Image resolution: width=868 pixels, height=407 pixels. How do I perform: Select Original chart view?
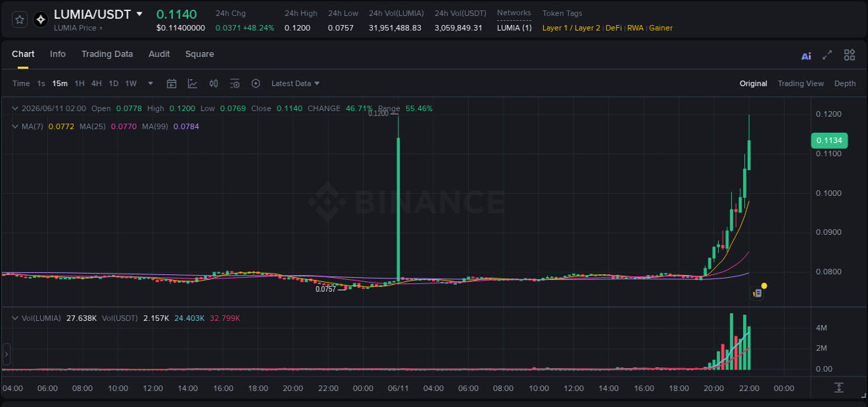pos(753,83)
